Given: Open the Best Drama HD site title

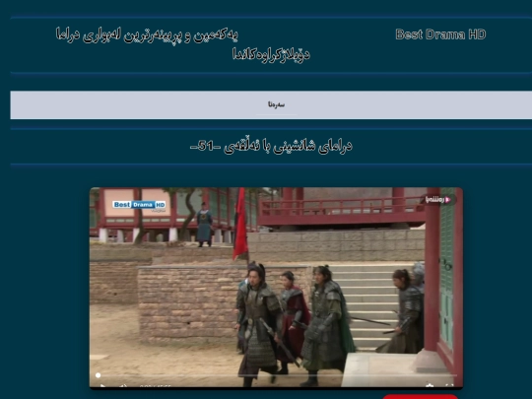Looking at the screenshot, I should tap(440, 34).
